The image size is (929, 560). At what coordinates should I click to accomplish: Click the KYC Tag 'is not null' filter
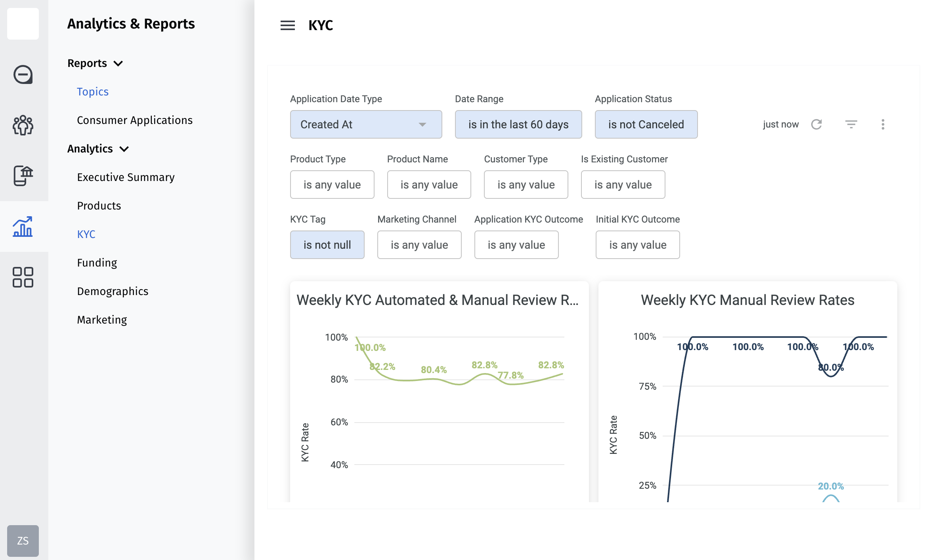(x=327, y=245)
